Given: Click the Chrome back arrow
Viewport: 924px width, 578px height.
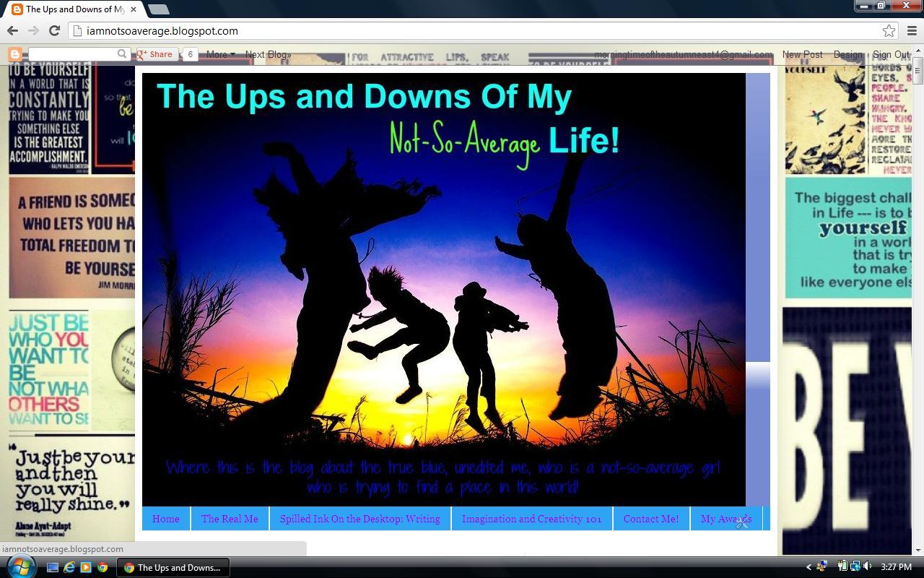Looking at the screenshot, I should pos(12,30).
